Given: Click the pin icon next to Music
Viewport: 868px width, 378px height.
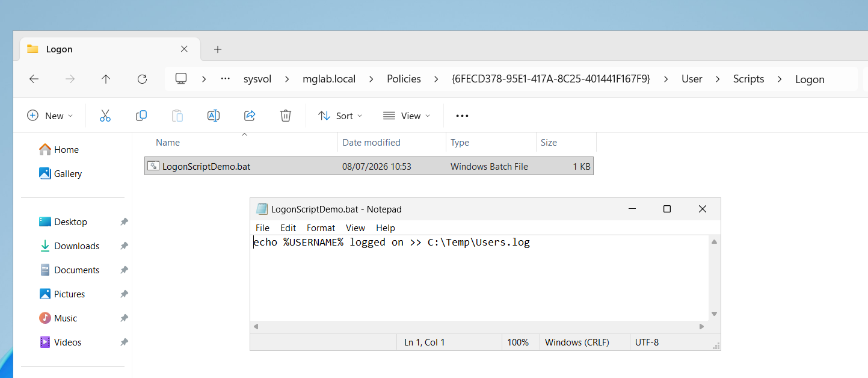Looking at the screenshot, I should [124, 318].
